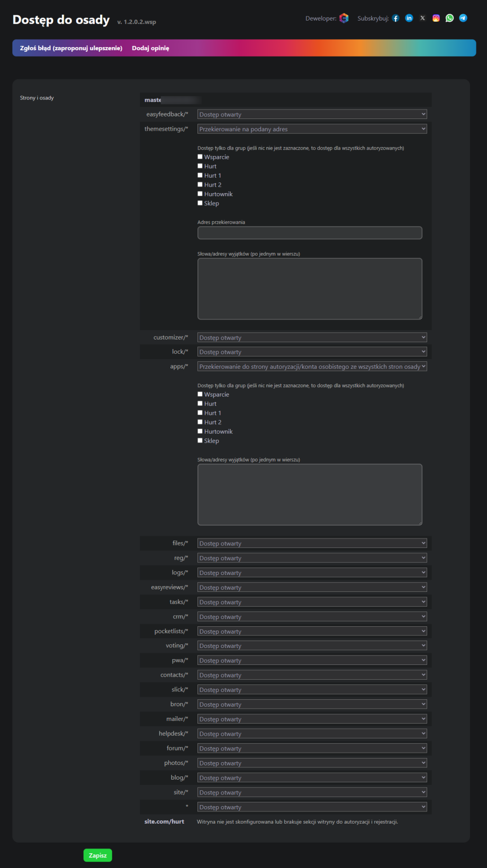This screenshot has width=487, height=868.
Task: Open the apps/* access type dropdown
Action: [312, 367]
